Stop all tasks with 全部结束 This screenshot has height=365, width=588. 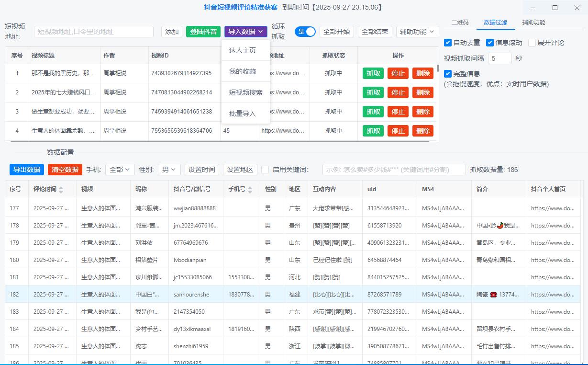[375, 32]
